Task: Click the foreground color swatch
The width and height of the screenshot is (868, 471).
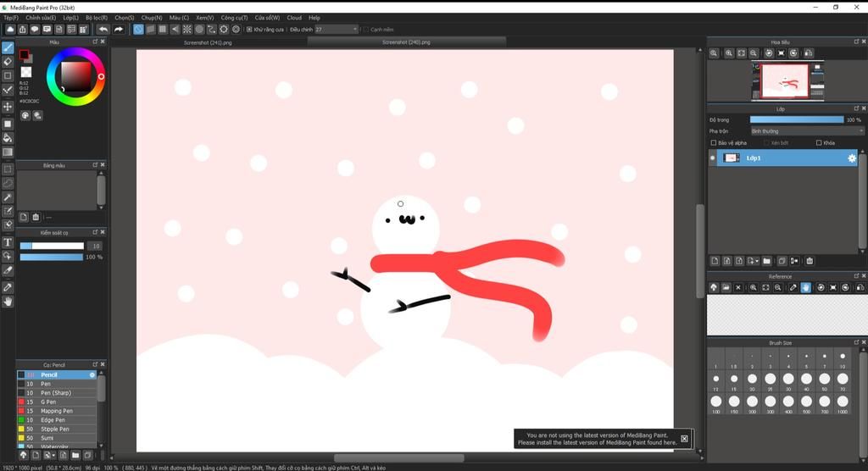Action: pos(24,54)
